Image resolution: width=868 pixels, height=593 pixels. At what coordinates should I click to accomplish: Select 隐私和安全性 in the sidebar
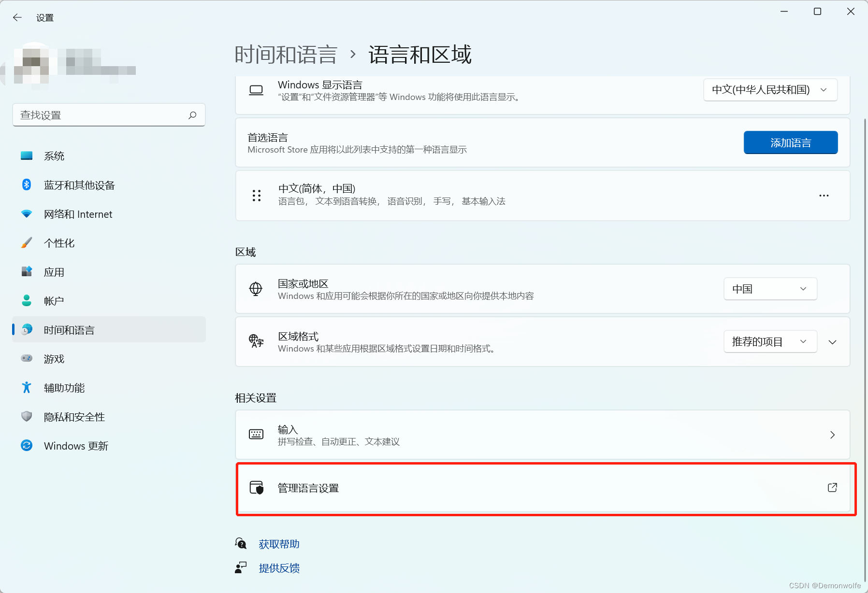pyautogui.click(x=109, y=417)
